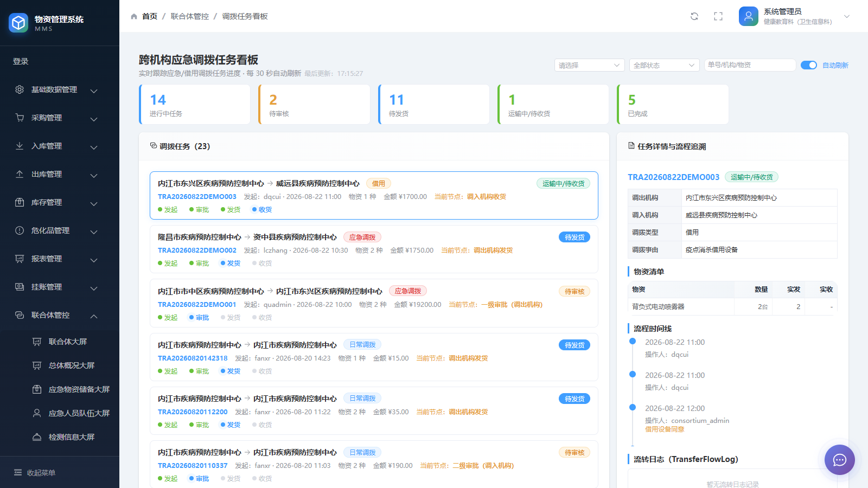Click the 联合体管控 link icon

(20, 315)
